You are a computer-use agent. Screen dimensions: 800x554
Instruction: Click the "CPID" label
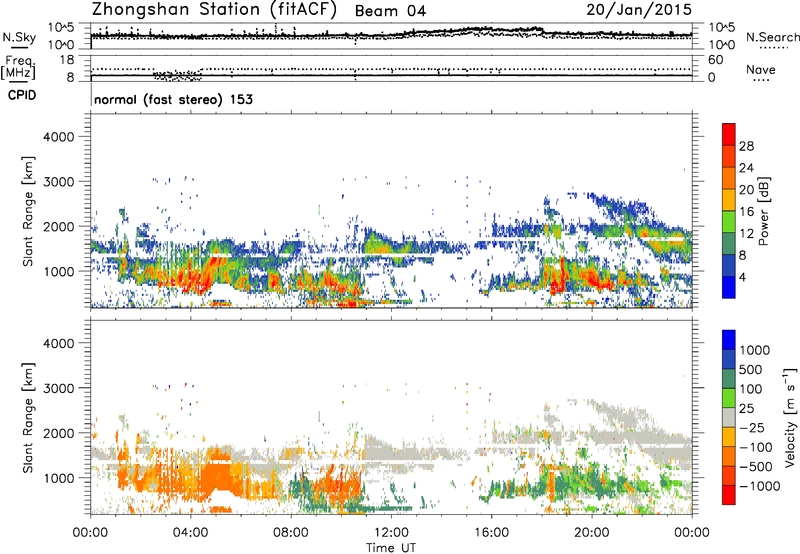(22, 95)
